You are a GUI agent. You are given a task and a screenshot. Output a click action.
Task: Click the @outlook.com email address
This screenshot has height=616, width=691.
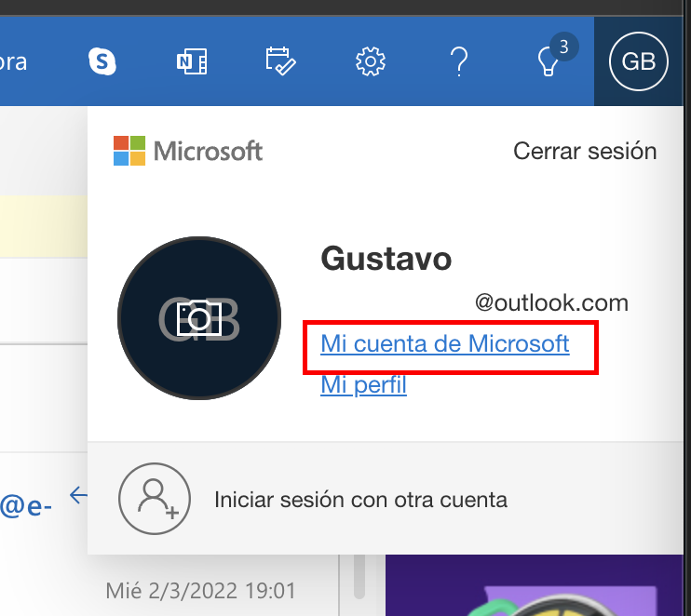(551, 302)
